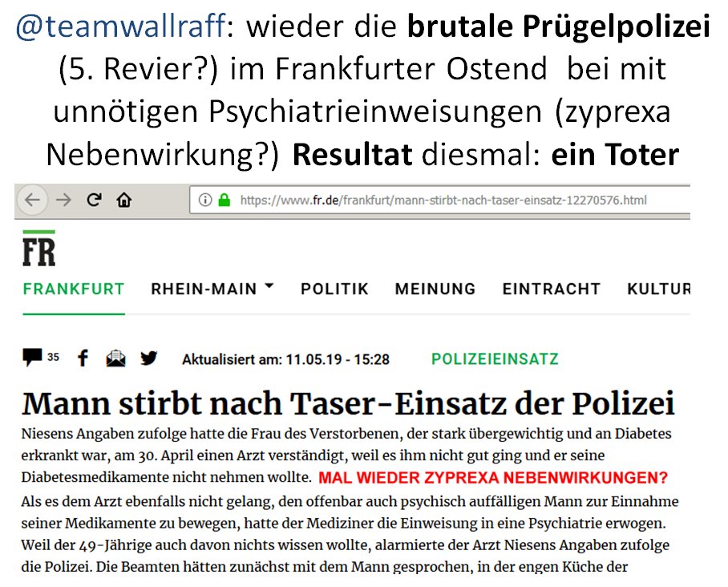Share the article on Facebook
Image resolution: width=728 pixels, height=587 pixels.
(83, 358)
